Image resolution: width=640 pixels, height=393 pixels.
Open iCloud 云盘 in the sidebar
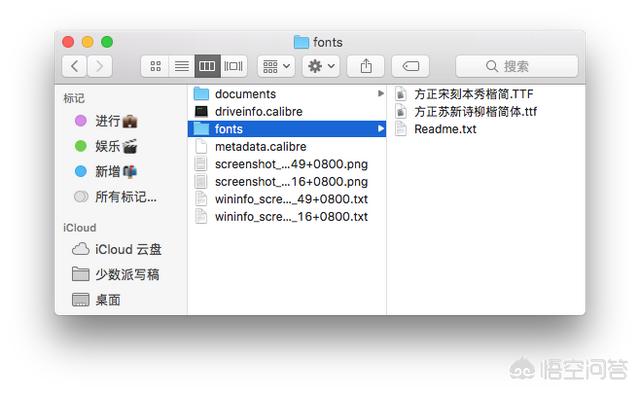(117, 249)
